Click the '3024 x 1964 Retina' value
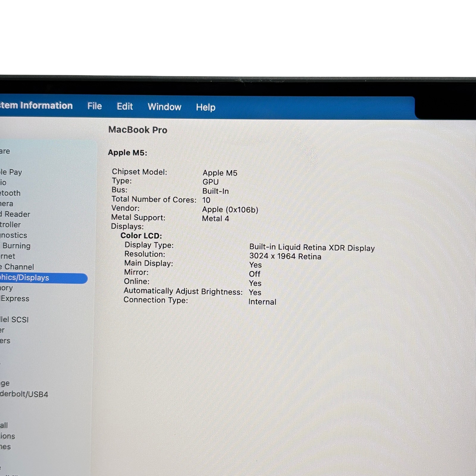Viewport: 476px width, 476px height. tap(285, 256)
